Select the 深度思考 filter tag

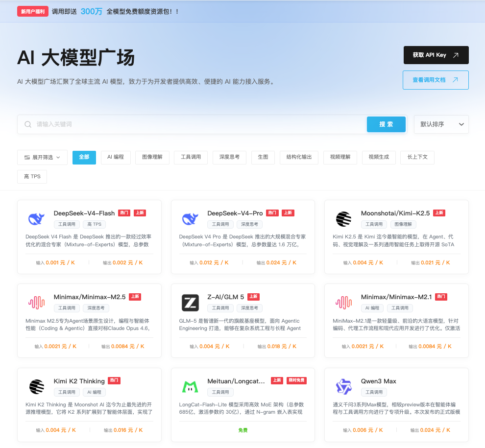coord(229,157)
